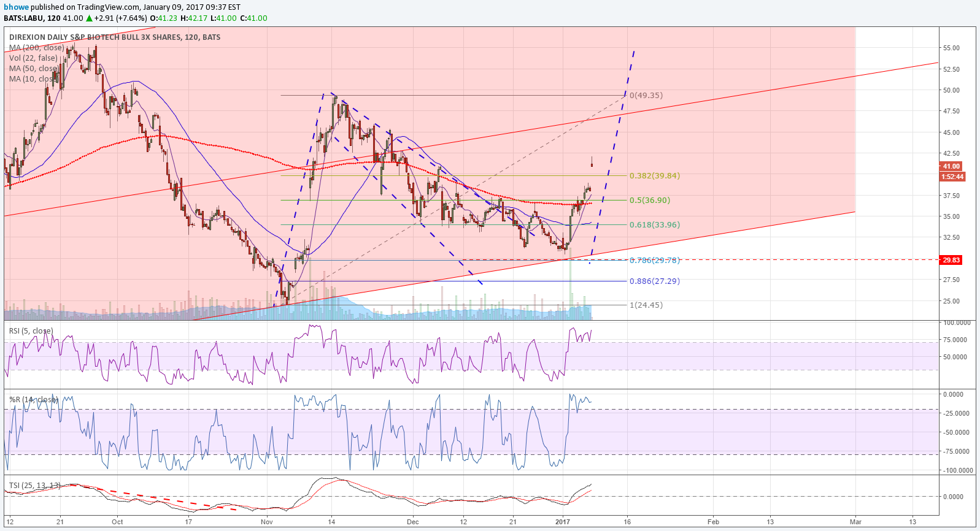Select the Direxion Daily S&P Biotech chart title
This screenshot has width=980, height=531.
click(x=115, y=37)
